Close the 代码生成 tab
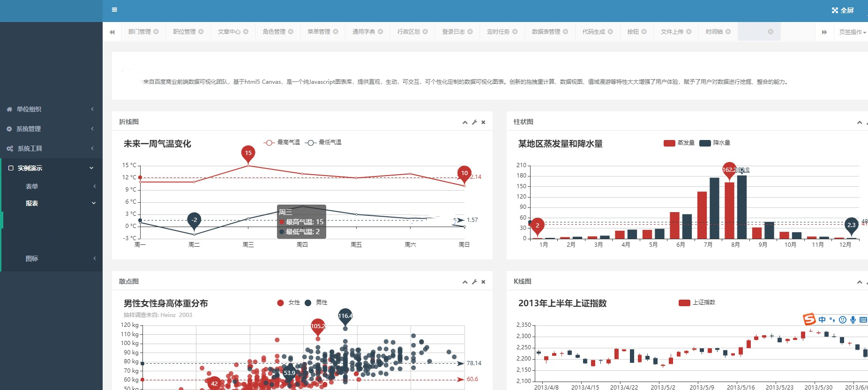868x390 pixels. point(610,32)
